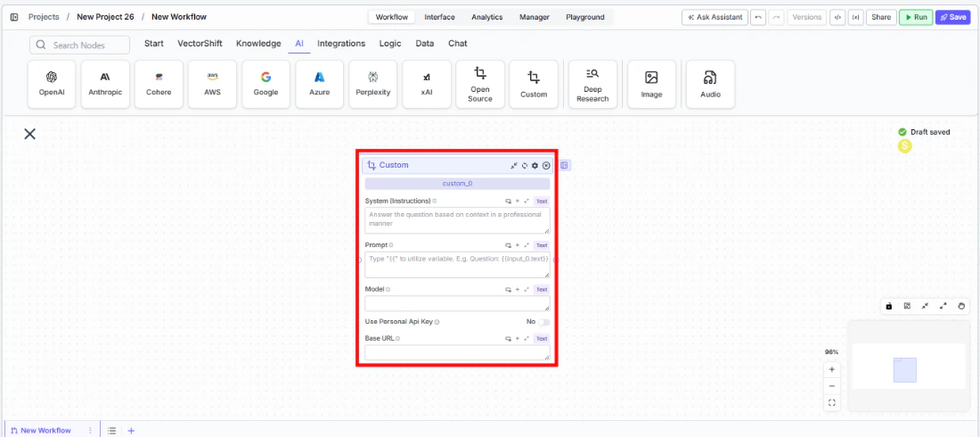Run the workflow

tap(916, 18)
